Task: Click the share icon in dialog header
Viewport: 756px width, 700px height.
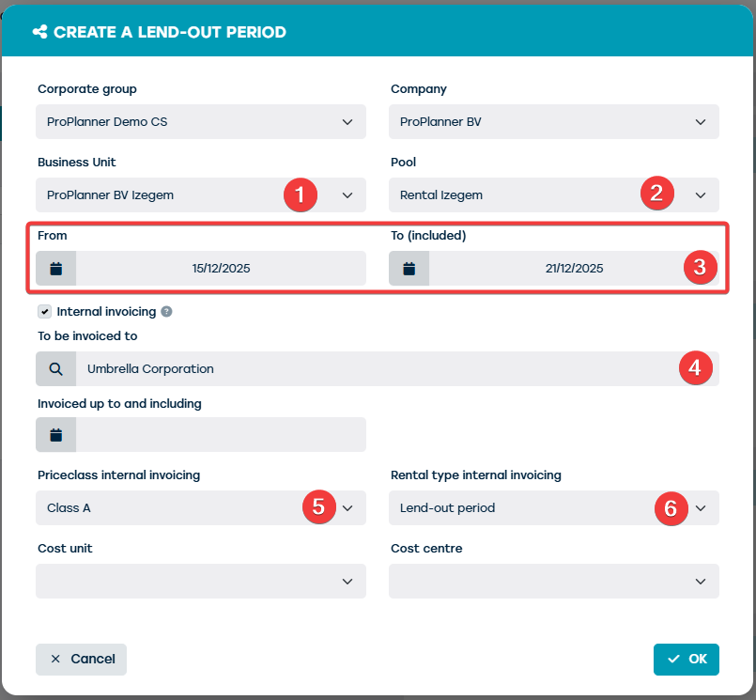Action: 40,32
